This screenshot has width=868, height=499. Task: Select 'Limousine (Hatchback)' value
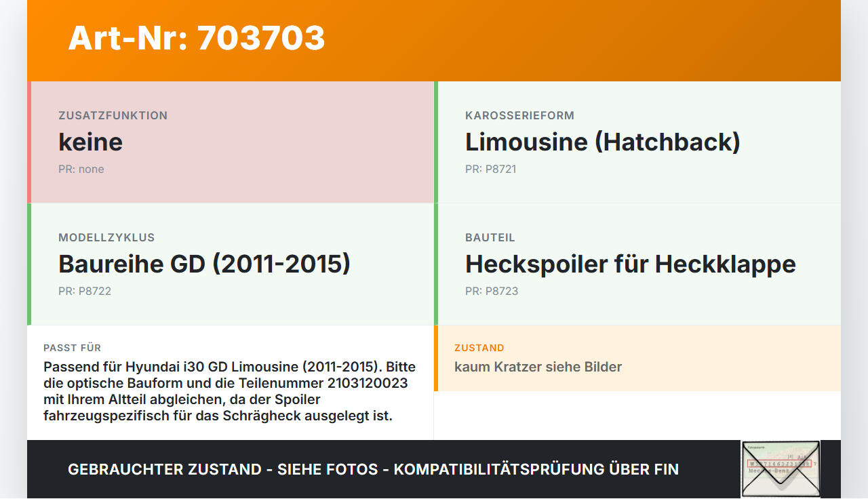(x=603, y=142)
